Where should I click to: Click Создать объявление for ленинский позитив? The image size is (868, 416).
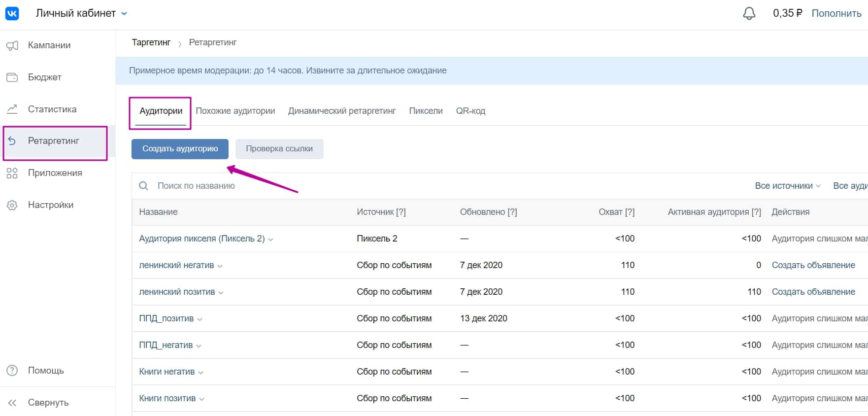(813, 292)
